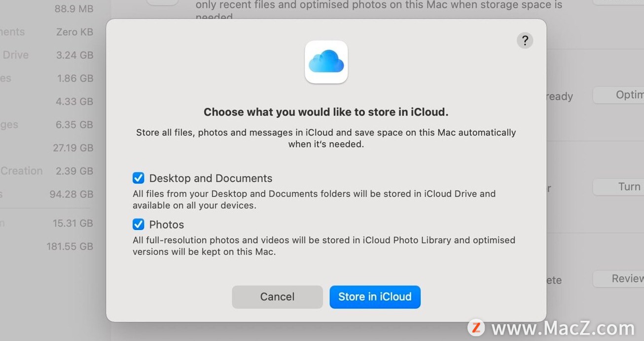Click the 6.35 GB storage value
The width and height of the screenshot is (644, 341).
pos(74,125)
